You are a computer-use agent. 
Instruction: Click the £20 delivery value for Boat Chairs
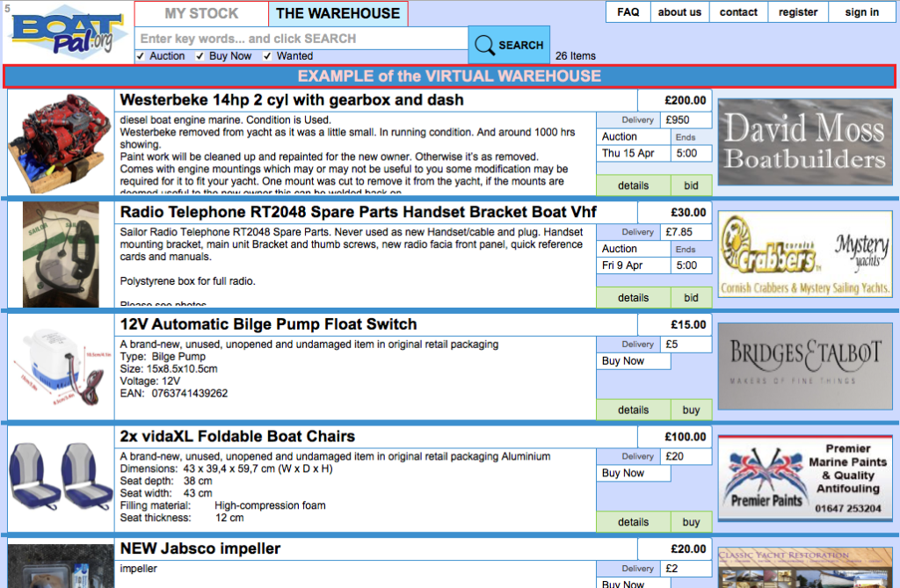[x=674, y=456]
